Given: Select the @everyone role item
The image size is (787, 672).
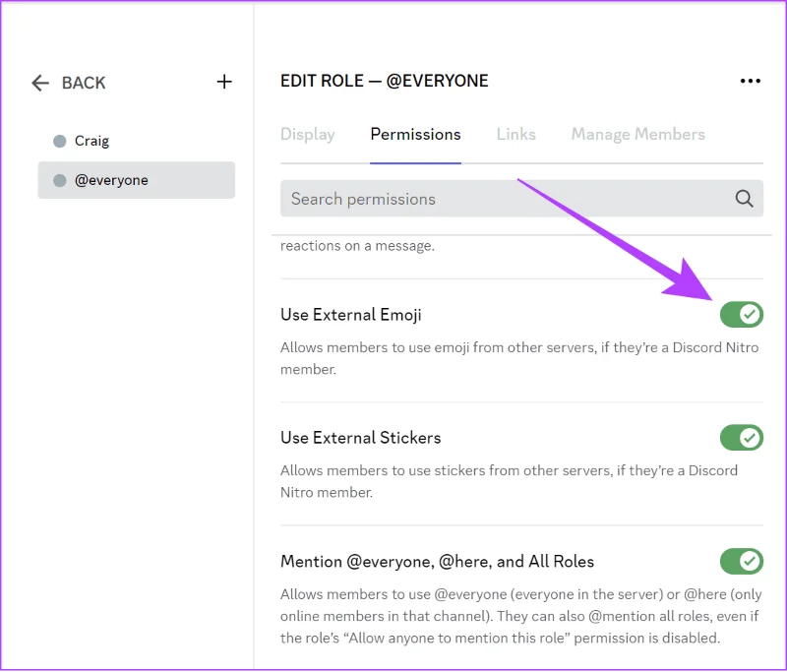Looking at the screenshot, I should (x=137, y=180).
